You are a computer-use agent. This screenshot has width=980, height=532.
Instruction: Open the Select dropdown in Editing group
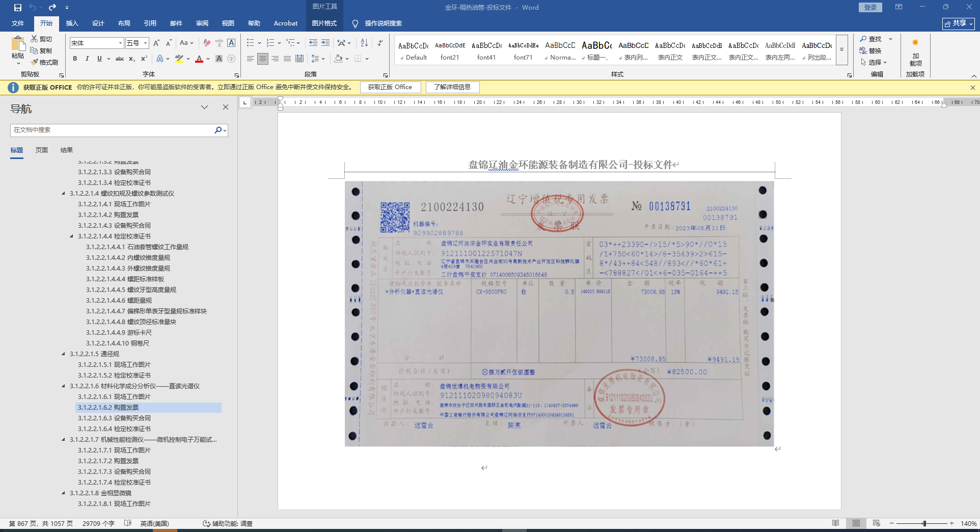(x=874, y=62)
